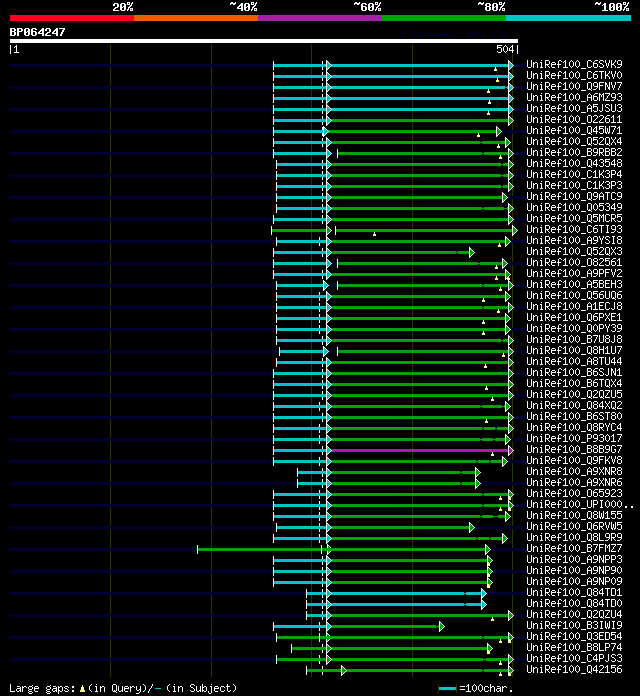Select the UniRef100_A8TU44 label
Image resolution: width=640 pixels, height=696 pixels.
[x=574, y=361]
